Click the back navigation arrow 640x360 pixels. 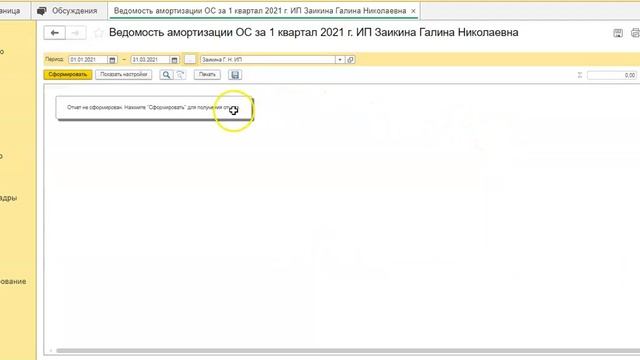[55, 33]
